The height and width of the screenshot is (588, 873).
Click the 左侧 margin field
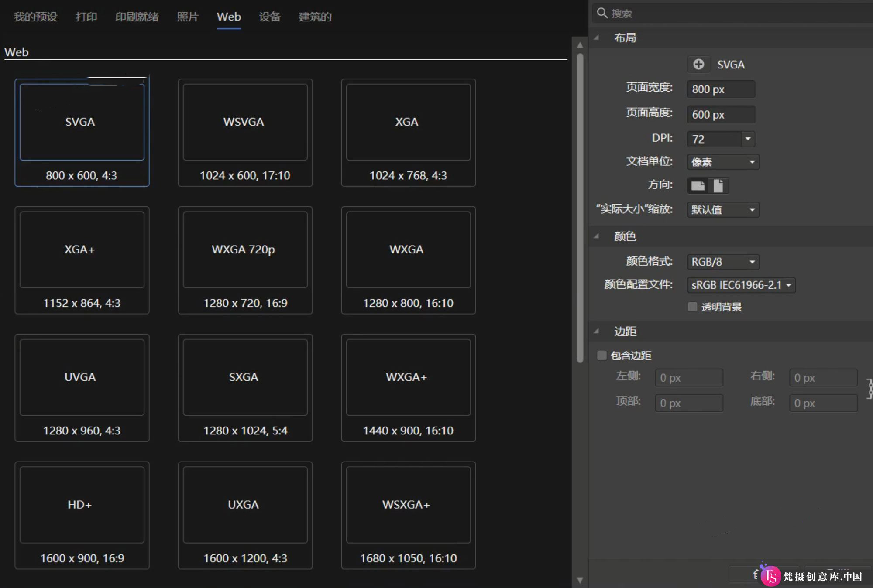click(x=689, y=378)
